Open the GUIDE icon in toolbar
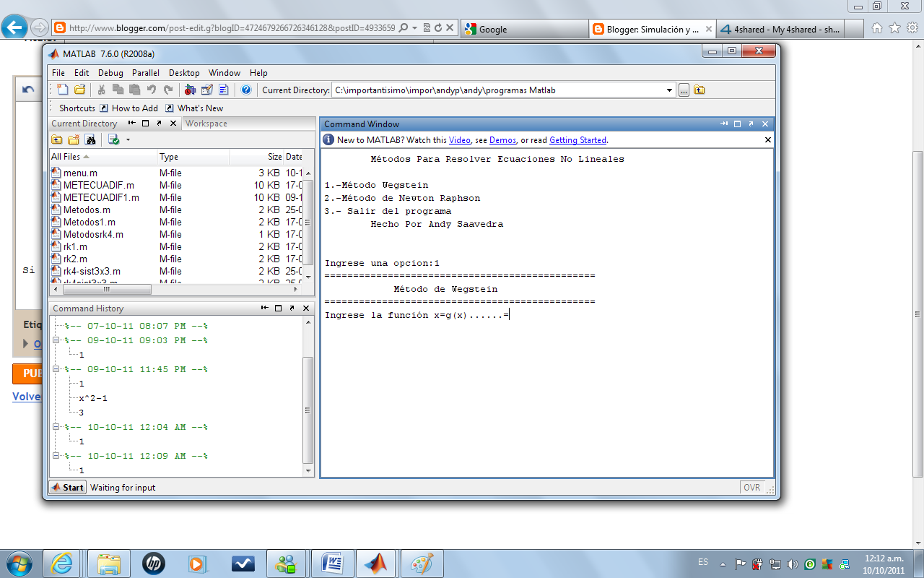 tap(207, 90)
